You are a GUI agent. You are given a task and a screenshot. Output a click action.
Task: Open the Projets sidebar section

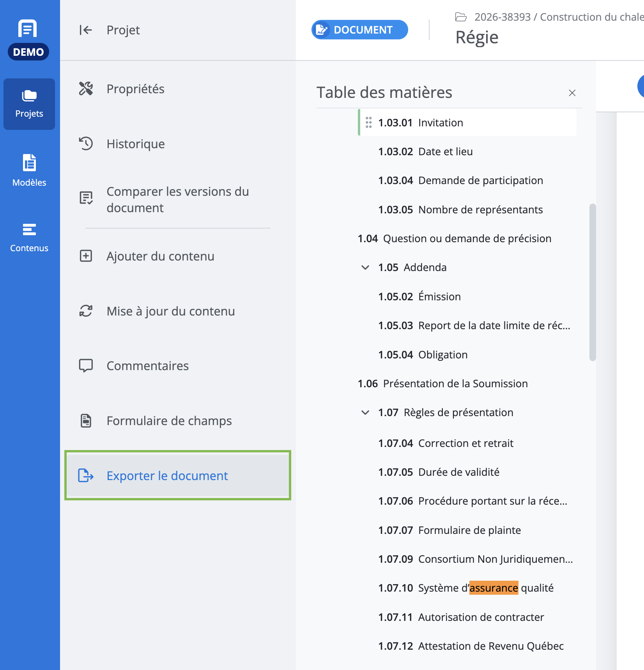coord(29,104)
